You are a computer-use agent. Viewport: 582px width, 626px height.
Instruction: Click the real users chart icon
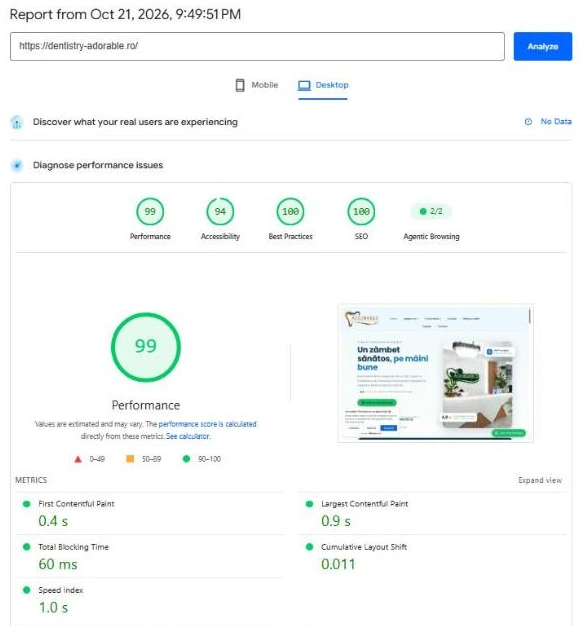[x=17, y=122]
